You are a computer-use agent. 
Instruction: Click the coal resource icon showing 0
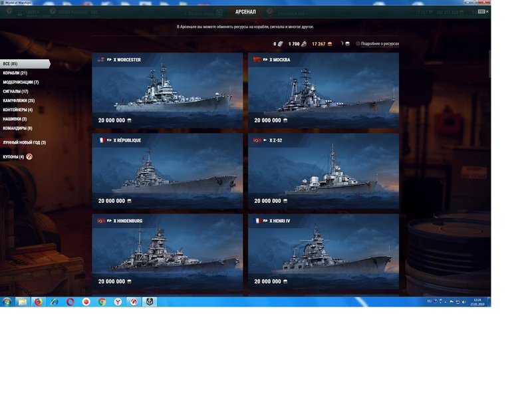280,44
